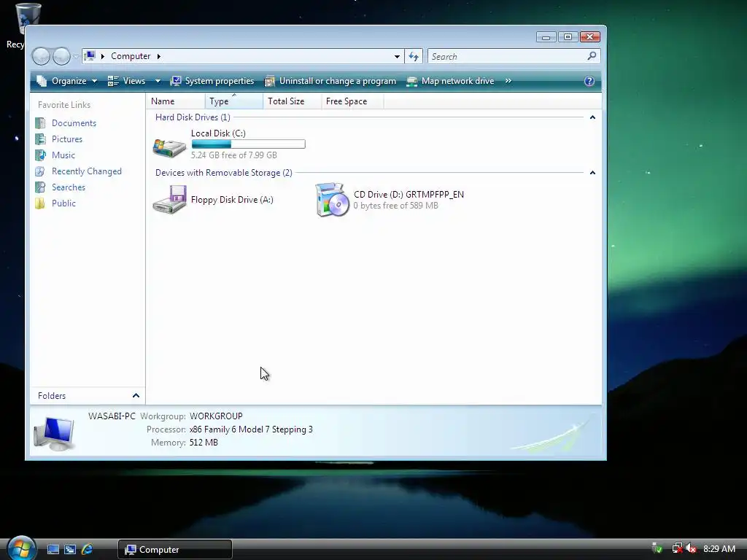The image size is (747, 560).
Task: Click the computer icon in address bar
Action: [x=90, y=55]
